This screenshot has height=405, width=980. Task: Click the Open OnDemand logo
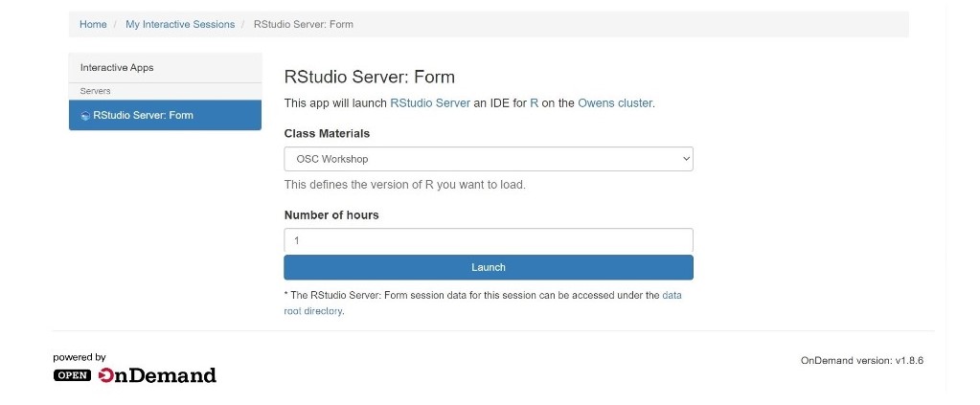tap(135, 375)
